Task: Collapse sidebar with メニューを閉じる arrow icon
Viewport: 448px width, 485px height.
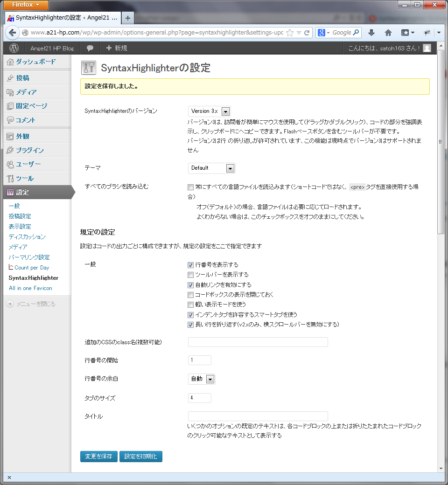Action: [10, 304]
